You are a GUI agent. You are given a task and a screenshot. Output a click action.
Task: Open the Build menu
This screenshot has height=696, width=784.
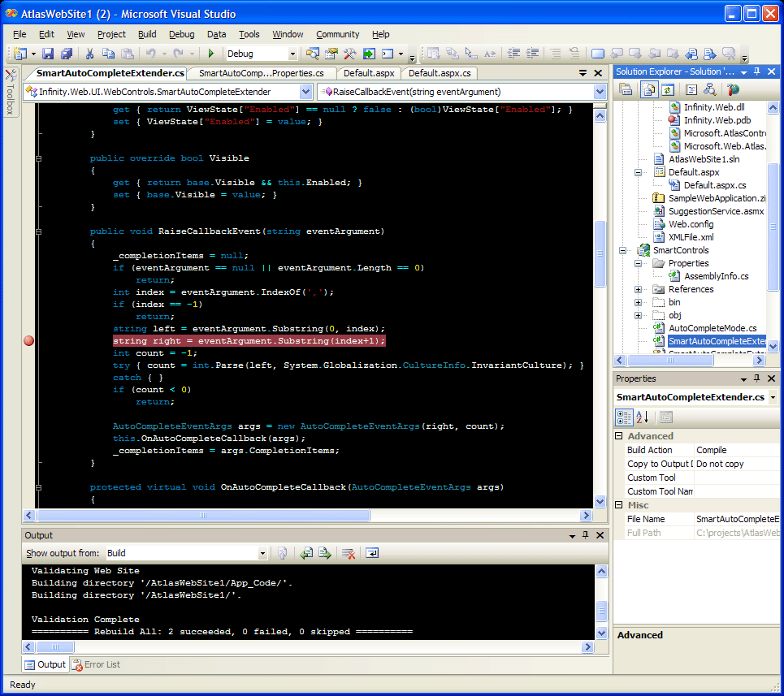coord(147,34)
